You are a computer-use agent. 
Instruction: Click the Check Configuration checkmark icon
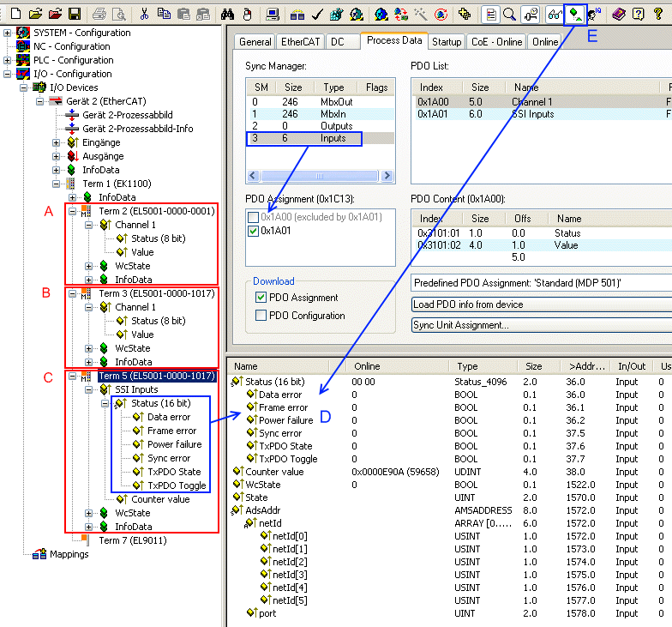pyautogui.click(x=317, y=15)
